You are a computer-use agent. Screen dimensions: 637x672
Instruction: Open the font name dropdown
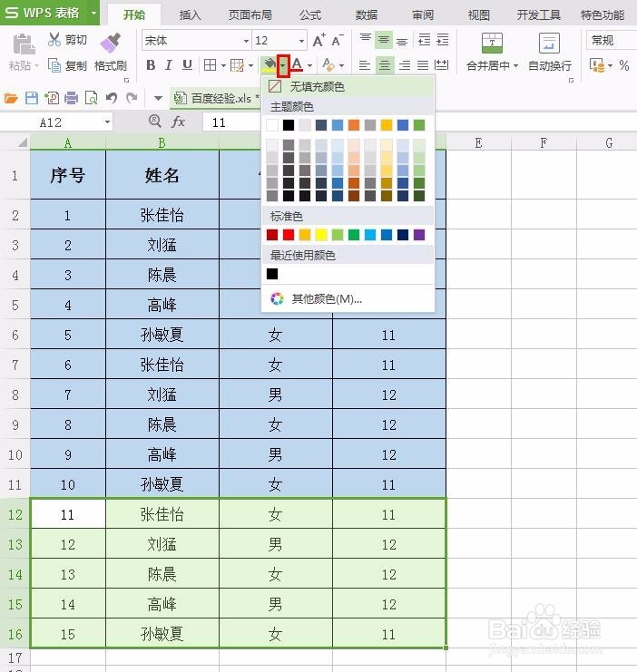coord(246,41)
